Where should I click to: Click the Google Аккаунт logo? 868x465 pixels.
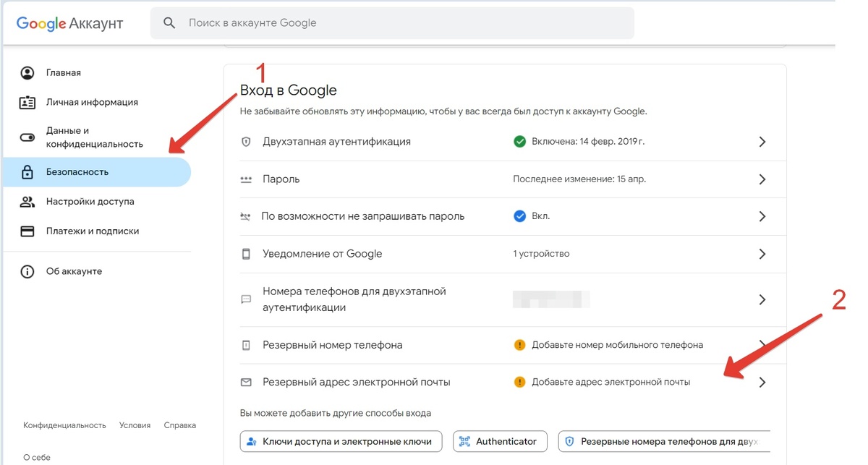tap(69, 23)
